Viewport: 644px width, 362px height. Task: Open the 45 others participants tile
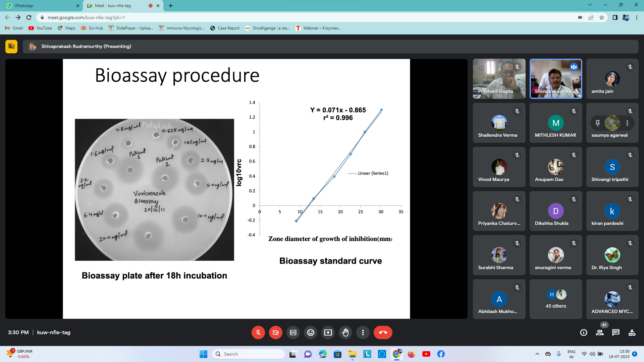556,299
